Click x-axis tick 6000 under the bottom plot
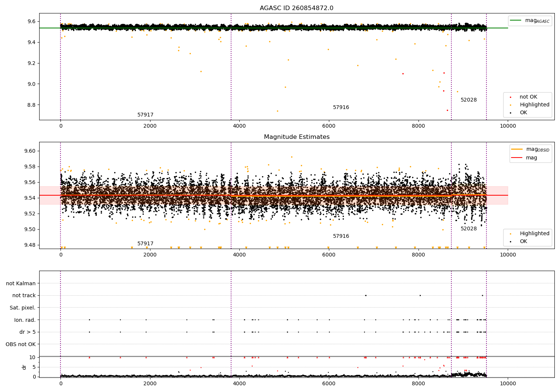This screenshot has height=392, width=560. [329, 384]
